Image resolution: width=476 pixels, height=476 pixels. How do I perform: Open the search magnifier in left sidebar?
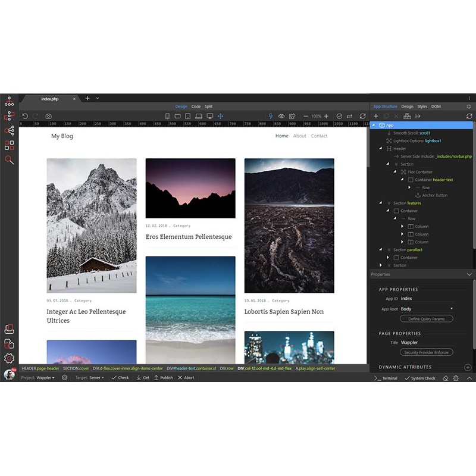(9, 160)
